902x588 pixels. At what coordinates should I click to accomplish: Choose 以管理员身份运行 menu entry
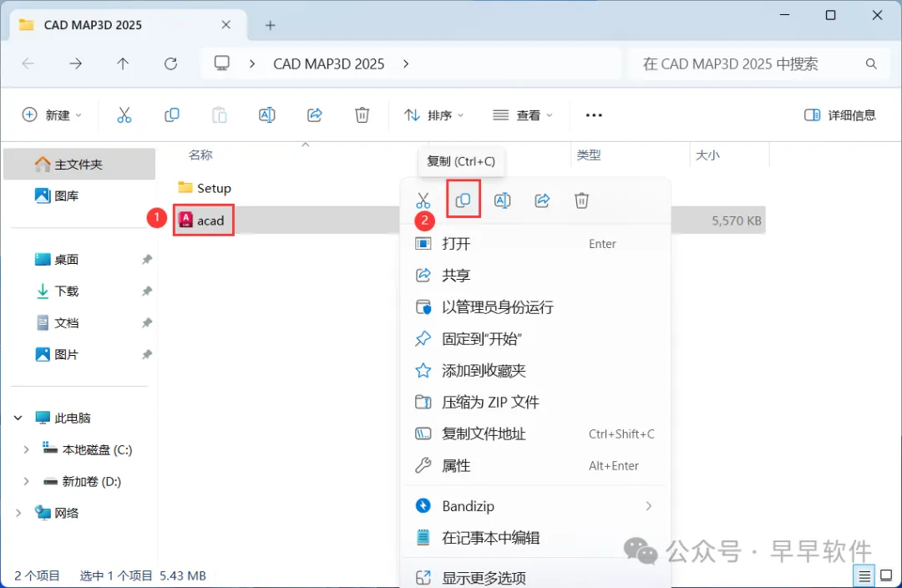pos(535,307)
